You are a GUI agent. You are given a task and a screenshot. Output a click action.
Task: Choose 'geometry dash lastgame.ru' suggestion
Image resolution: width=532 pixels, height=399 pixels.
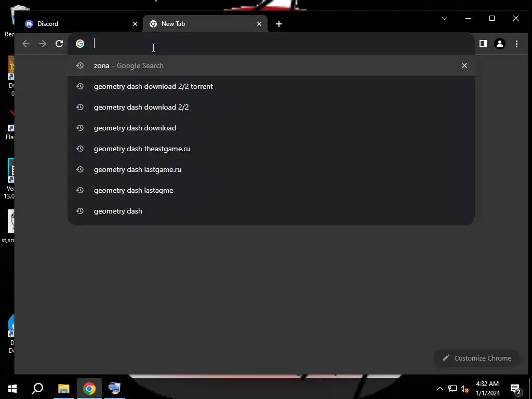point(271,170)
